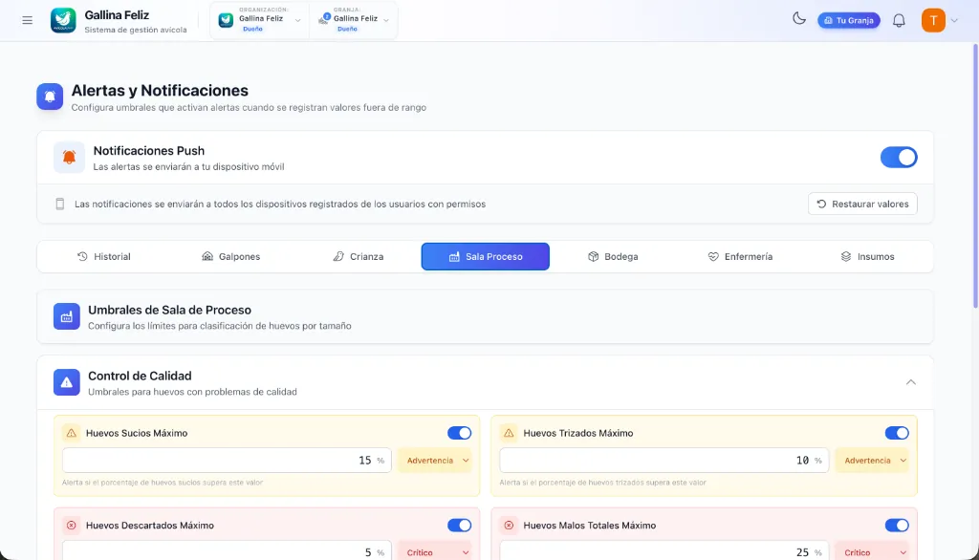Switch to dark mode moon icon
The width and height of the screenshot is (979, 560).
click(798, 19)
